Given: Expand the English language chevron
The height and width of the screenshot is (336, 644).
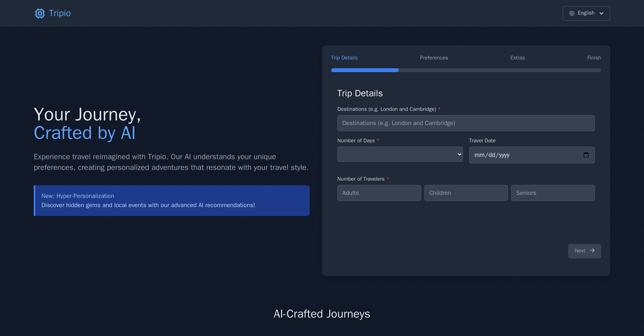Looking at the screenshot, I should [x=602, y=14].
